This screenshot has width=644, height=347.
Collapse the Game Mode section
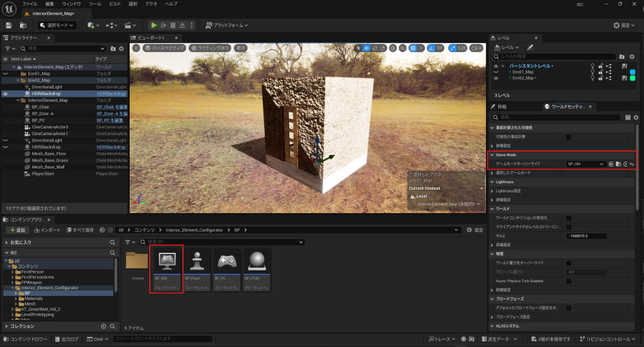click(492, 154)
